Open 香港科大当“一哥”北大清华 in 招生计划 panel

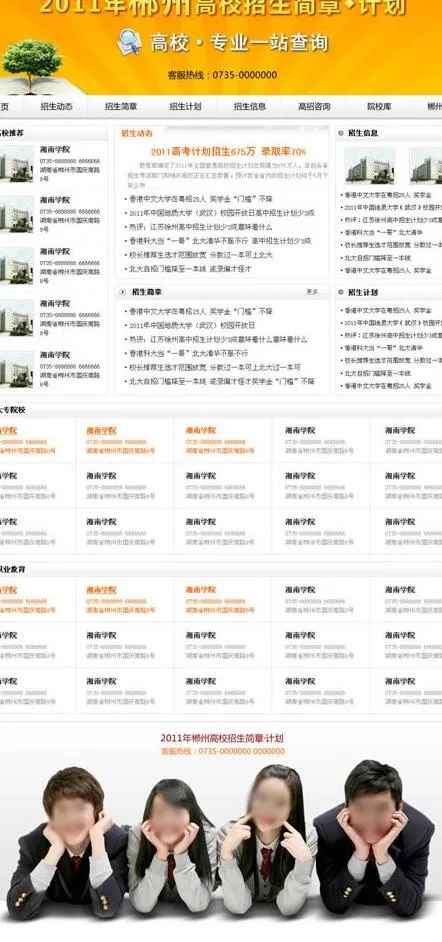[383, 348]
